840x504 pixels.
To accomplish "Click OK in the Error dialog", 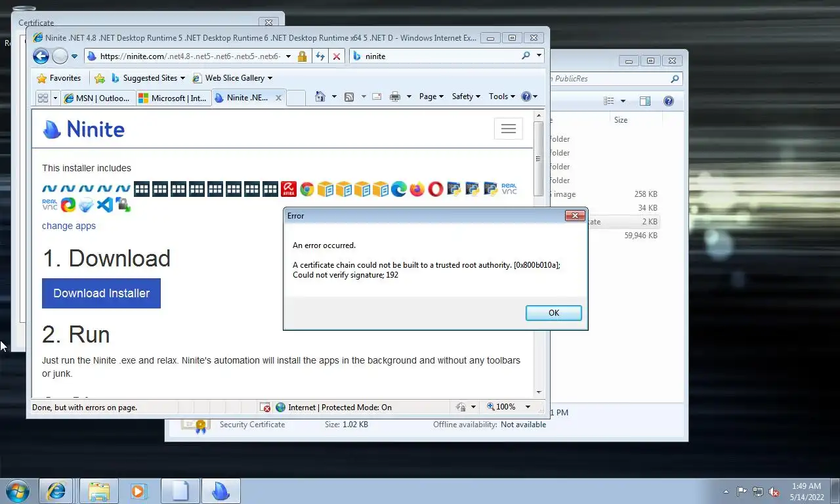I will 553,313.
